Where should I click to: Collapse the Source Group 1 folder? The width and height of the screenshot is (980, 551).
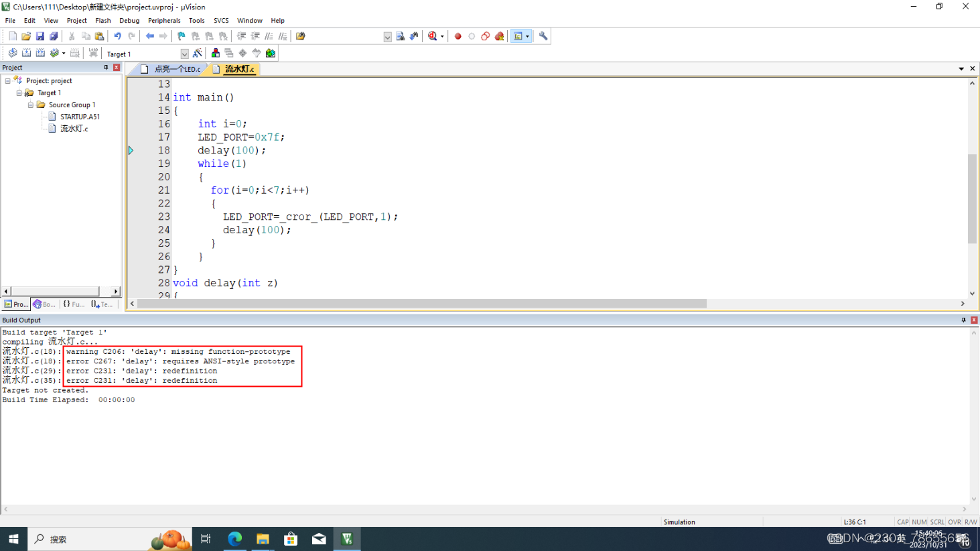(x=30, y=105)
